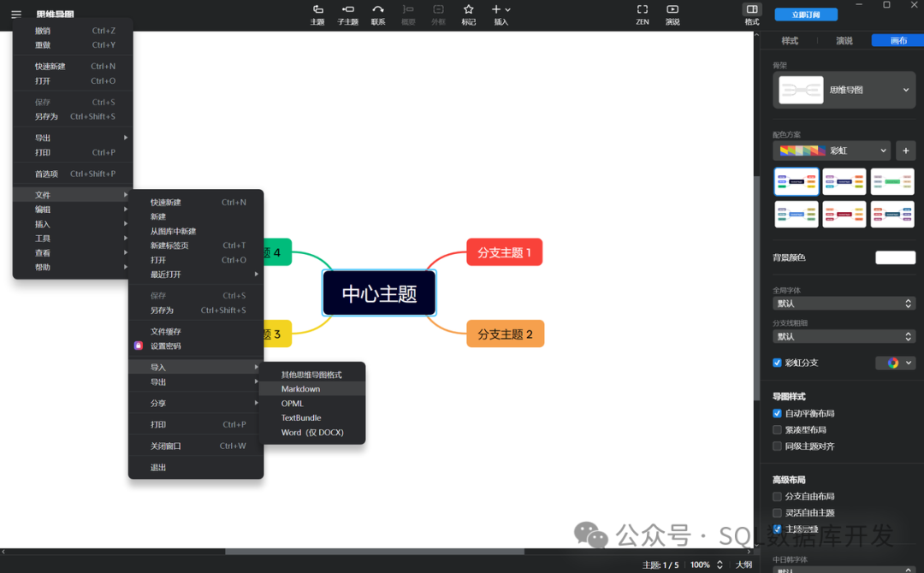Toggle the 彩虹分支 rainbow branch option
The width and height of the screenshot is (924, 573).
(777, 362)
